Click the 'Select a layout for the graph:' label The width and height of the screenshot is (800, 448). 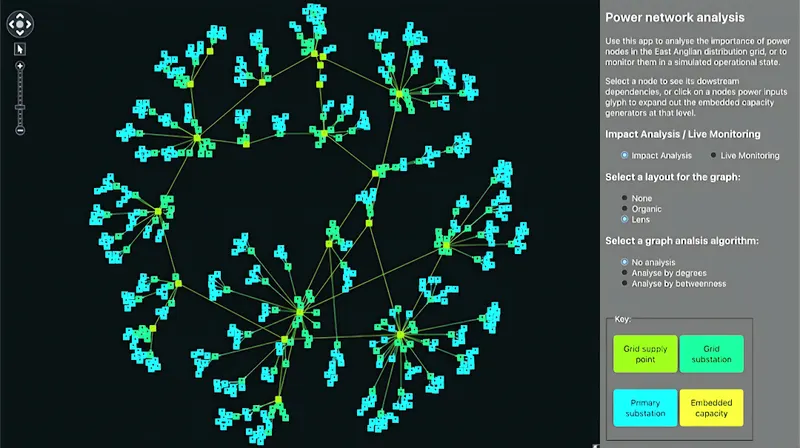tap(672, 177)
